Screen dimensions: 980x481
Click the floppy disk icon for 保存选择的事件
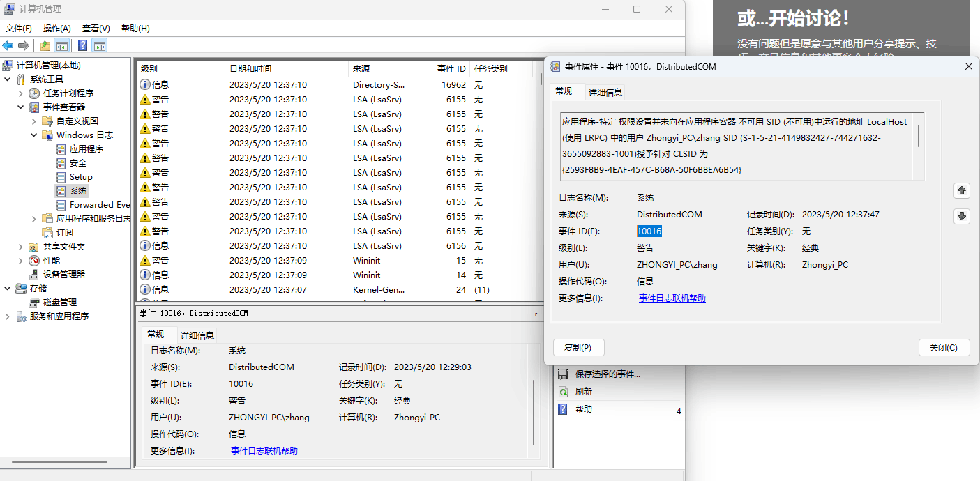pos(563,374)
